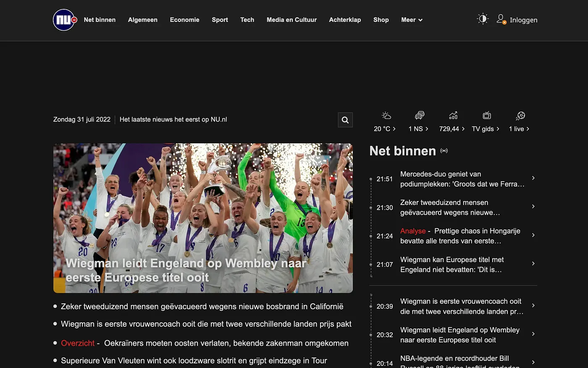Open the 21:24 Analyse item via its chevron
The height and width of the screenshot is (368, 588).
pyautogui.click(x=533, y=236)
